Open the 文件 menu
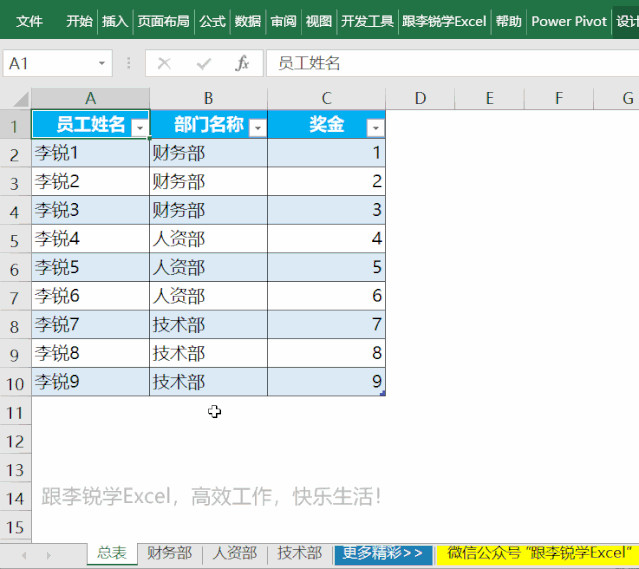The width and height of the screenshot is (639, 569). coord(29,21)
